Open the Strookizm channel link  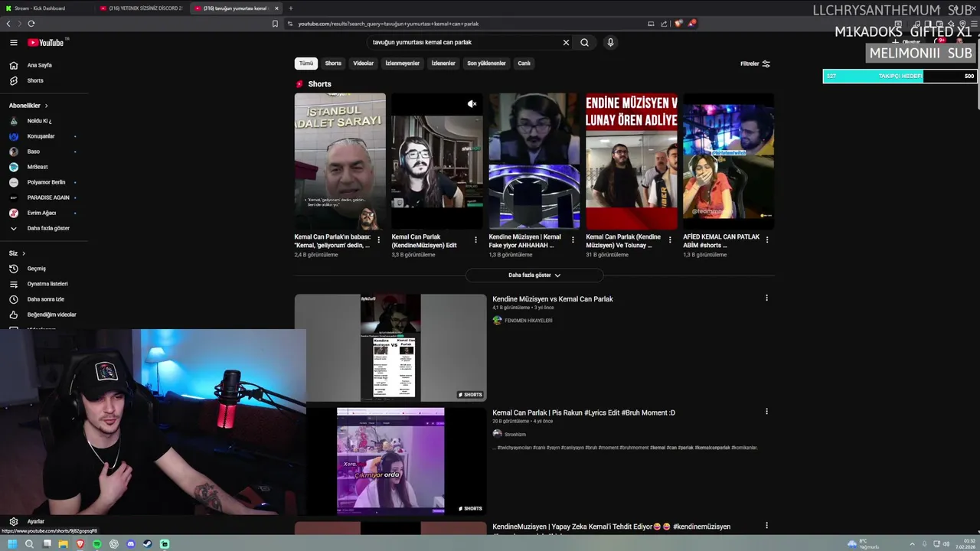coord(515,435)
